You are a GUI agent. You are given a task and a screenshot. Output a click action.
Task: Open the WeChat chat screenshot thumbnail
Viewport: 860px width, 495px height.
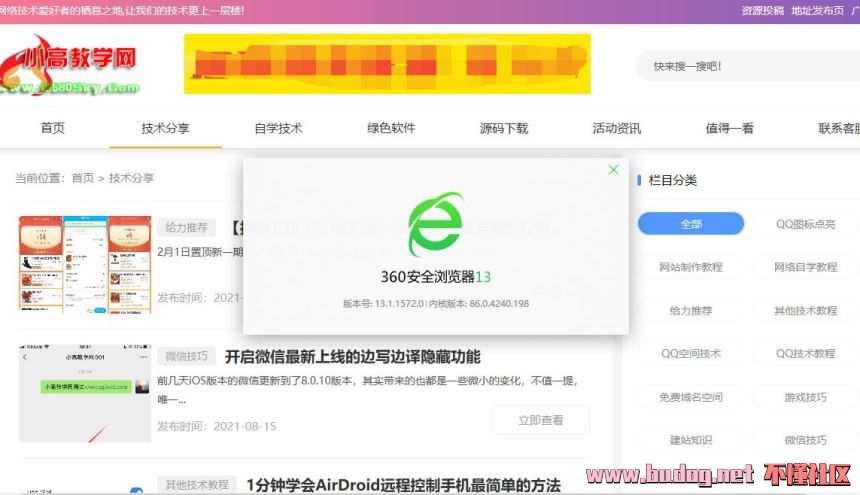(85, 393)
